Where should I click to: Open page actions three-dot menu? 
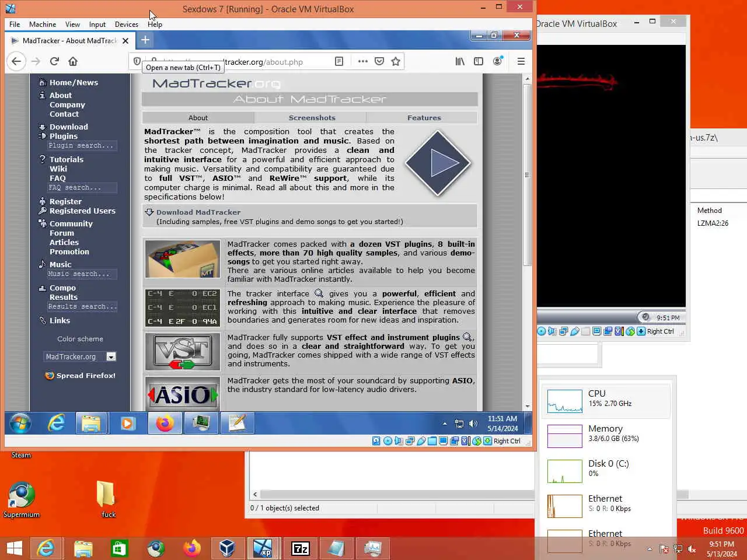pos(363,61)
